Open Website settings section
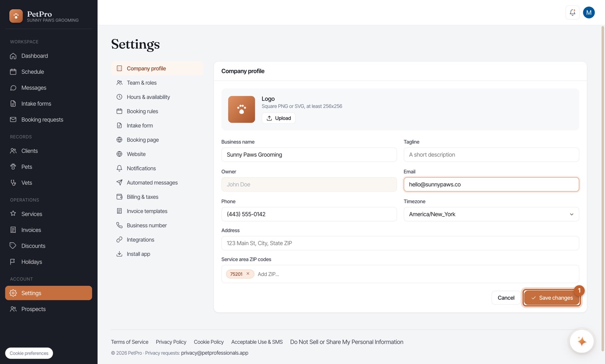605x364 pixels. coord(157,154)
